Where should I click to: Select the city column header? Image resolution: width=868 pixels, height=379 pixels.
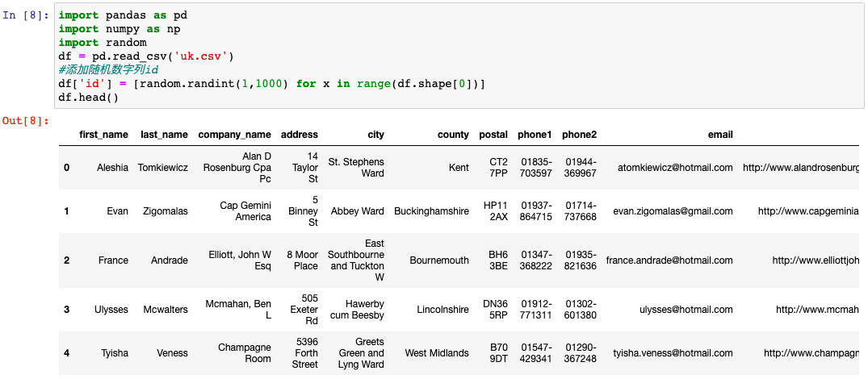375,135
